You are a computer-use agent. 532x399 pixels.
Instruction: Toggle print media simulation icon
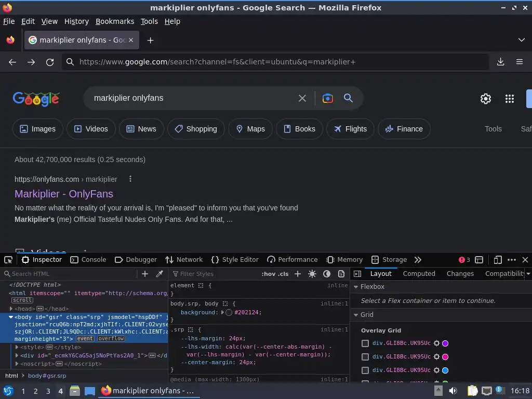tap(341, 274)
